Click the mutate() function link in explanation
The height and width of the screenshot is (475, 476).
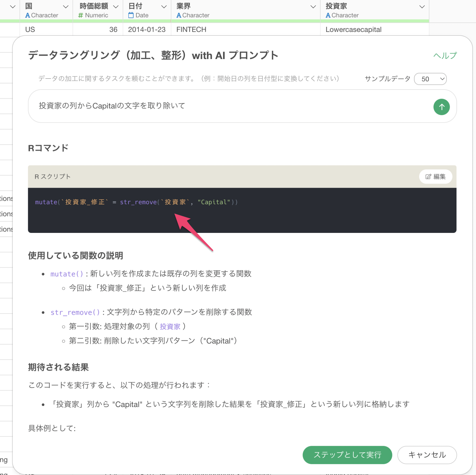point(67,274)
